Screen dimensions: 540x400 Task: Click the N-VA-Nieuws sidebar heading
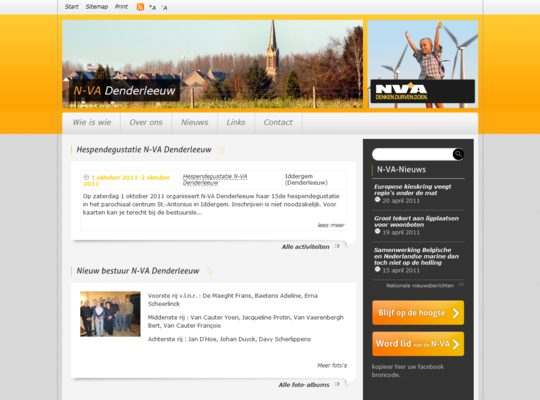[x=401, y=170]
